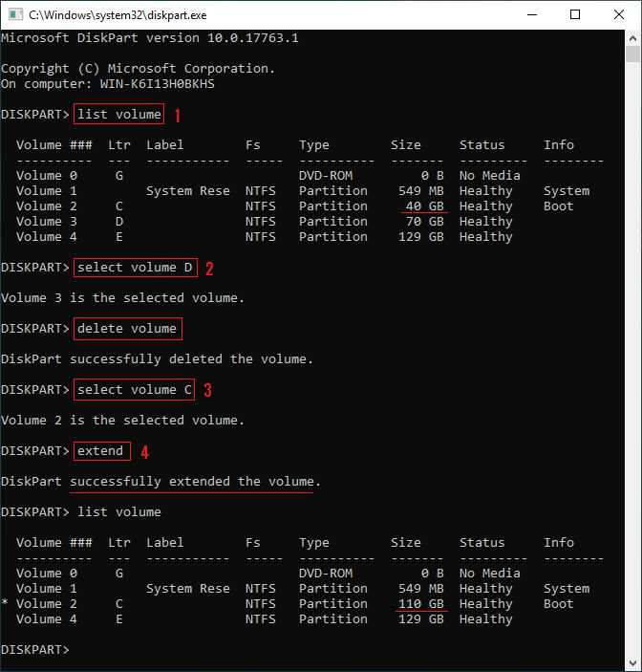Click the red number 1 annotation
Viewport: 642px width, 672px height.
click(x=177, y=116)
